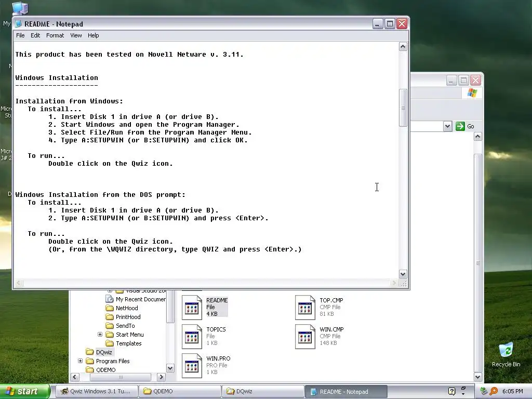Click the 6:05 PM system clock
Image resolution: width=532 pixels, height=399 pixels.
pos(512,391)
